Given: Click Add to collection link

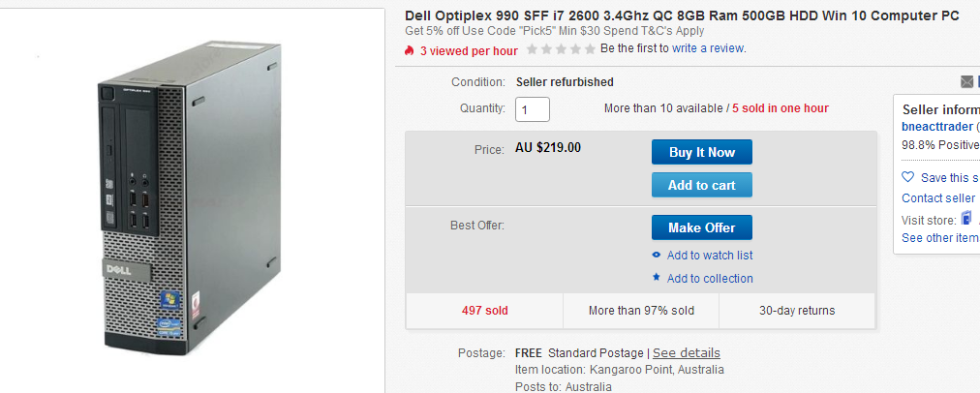Looking at the screenshot, I should click(710, 278).
